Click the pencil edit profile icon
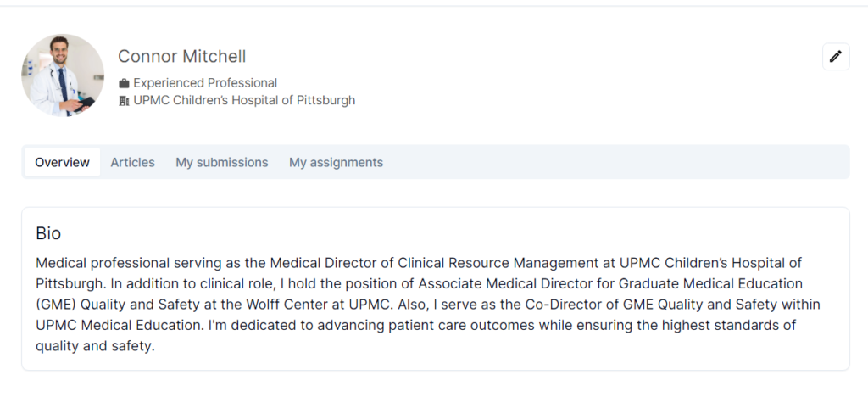 point(836,57)
